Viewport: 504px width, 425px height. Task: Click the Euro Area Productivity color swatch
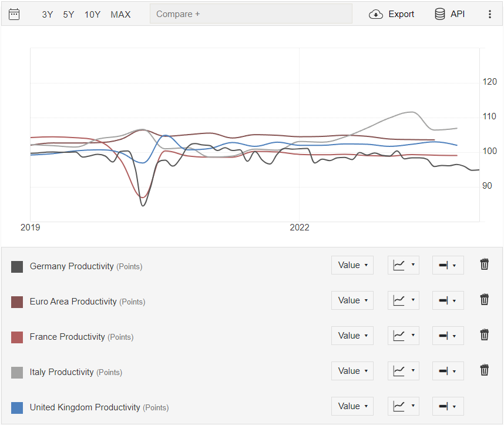tap(17, 302)
